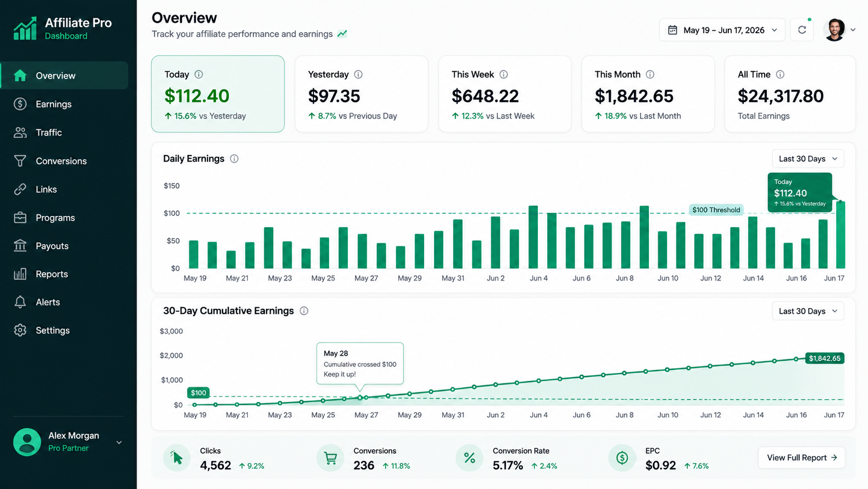
Task: Click the $100 marker label on cumulative chart
Action: coord(198,393)
